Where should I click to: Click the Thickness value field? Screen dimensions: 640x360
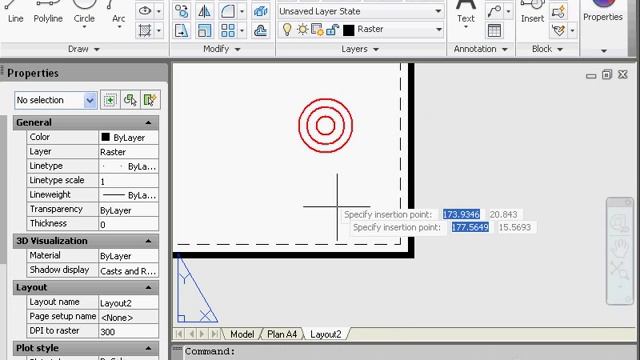coord(129,224)
